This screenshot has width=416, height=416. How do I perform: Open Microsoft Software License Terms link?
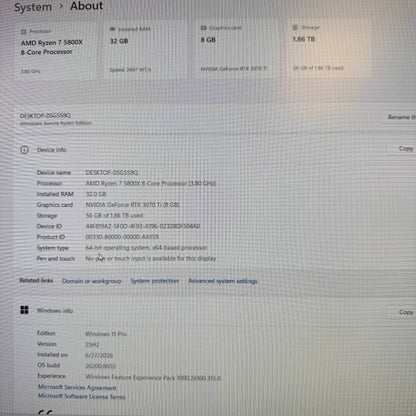(81, 396)
